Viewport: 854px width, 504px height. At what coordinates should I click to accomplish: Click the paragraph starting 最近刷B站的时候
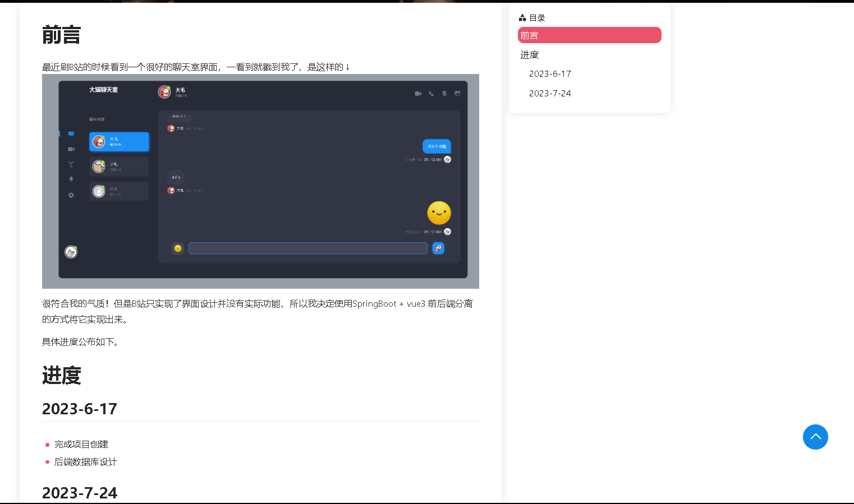(x=196, y=67)
